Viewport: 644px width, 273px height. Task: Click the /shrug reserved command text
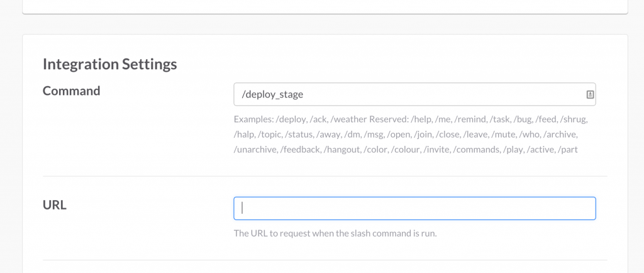pyautogui.click(x=574, y=120)
